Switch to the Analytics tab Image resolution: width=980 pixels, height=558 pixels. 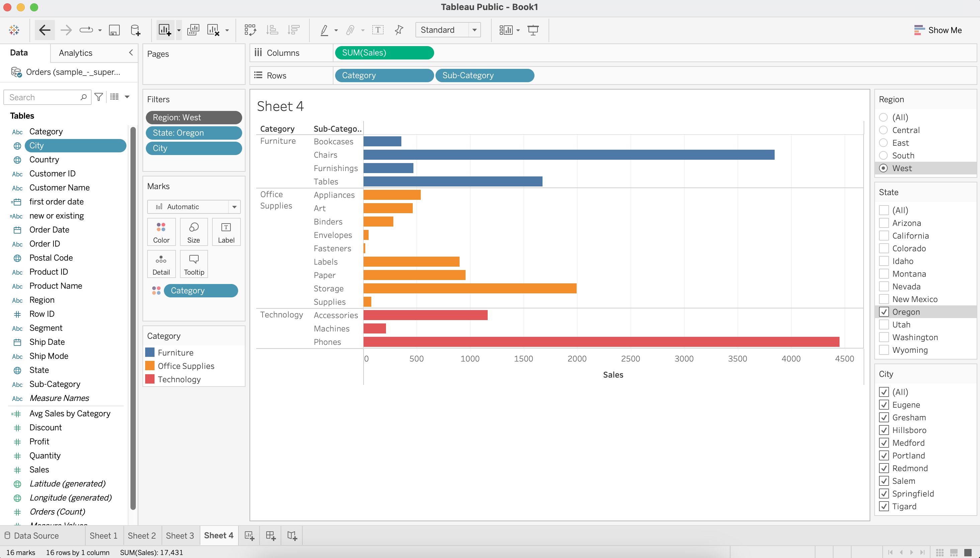tap(76, 53)
